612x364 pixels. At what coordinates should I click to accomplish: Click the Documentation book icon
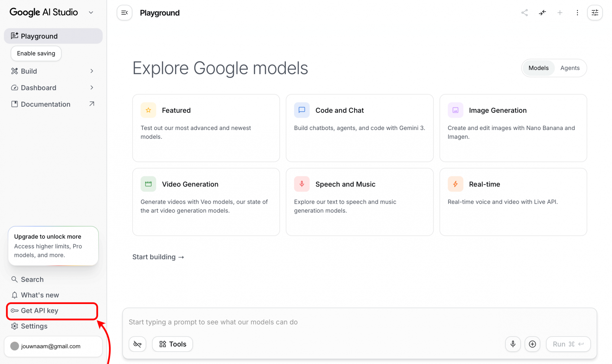(15, 104)
